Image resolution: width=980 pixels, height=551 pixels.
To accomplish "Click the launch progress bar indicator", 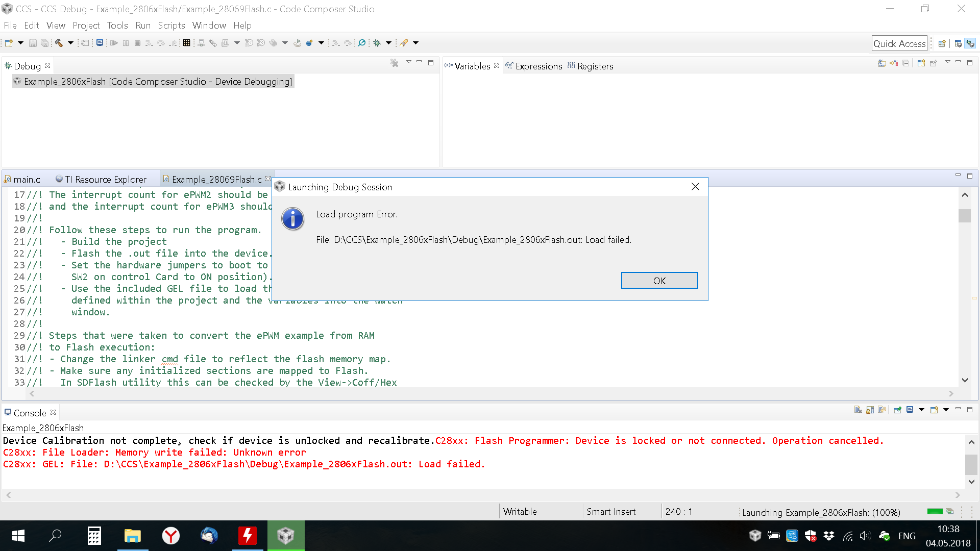I will (x=935, y=512).
